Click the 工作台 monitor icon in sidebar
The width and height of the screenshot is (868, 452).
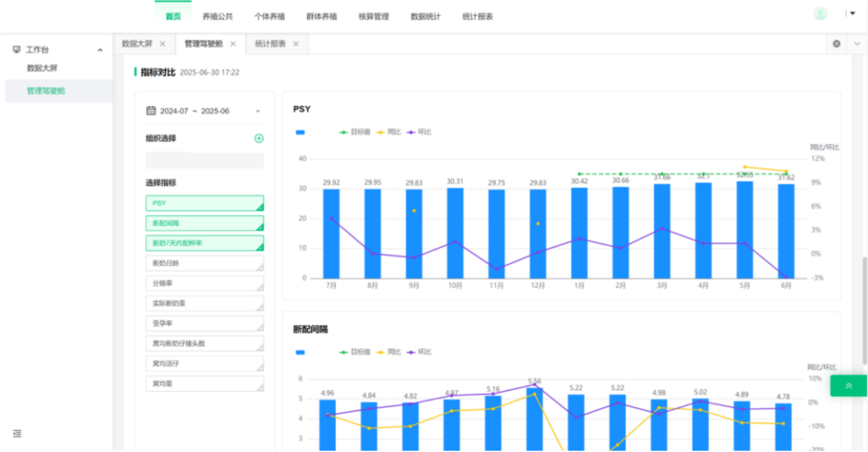17,50
